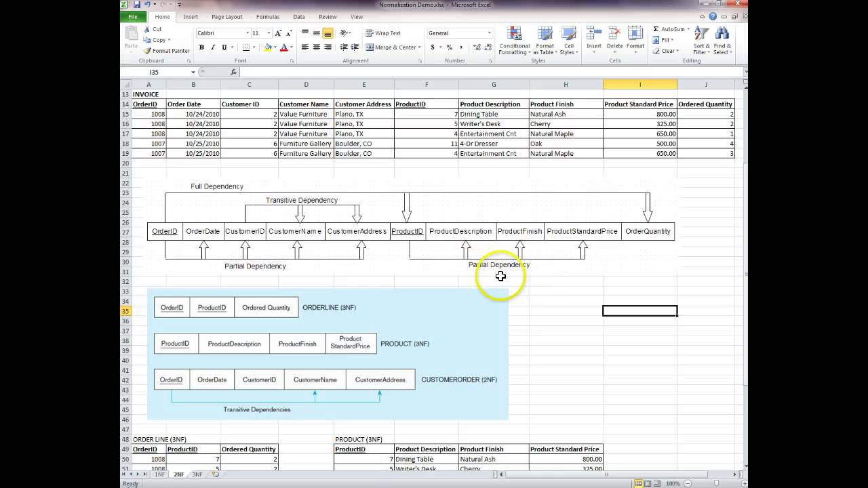Open the font color dropdown arrow
Viewport: 868px width, 488px height.
point(291,47)
